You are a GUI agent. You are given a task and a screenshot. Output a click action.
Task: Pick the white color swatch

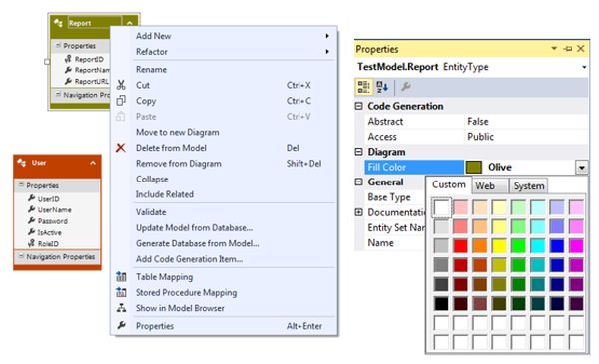[441, 207]
